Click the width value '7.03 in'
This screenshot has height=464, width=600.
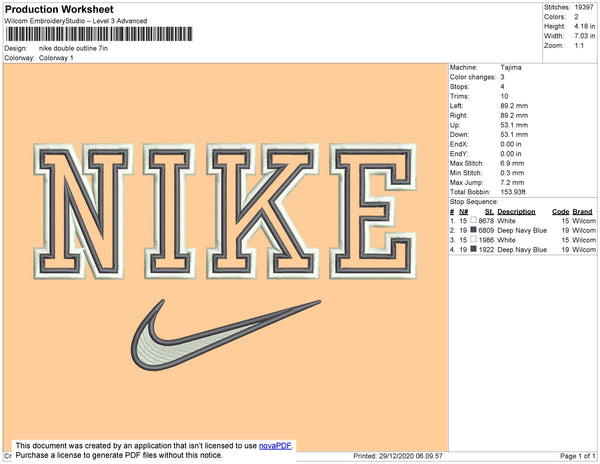click(584, 36)
